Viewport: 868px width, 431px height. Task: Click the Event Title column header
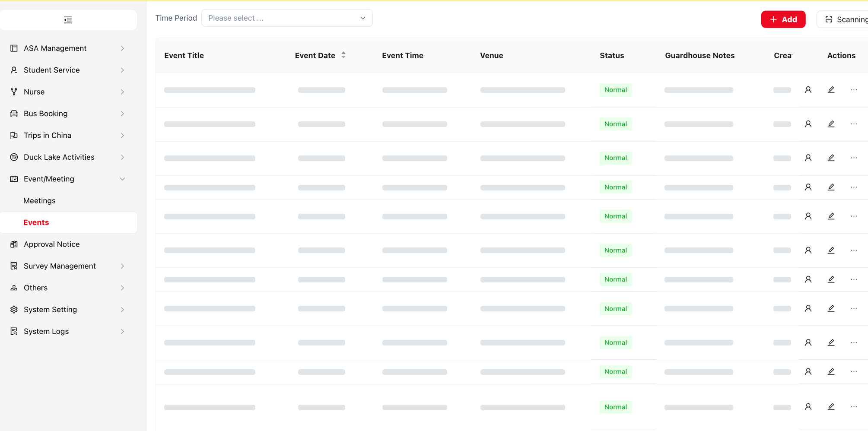coord(184,56)
